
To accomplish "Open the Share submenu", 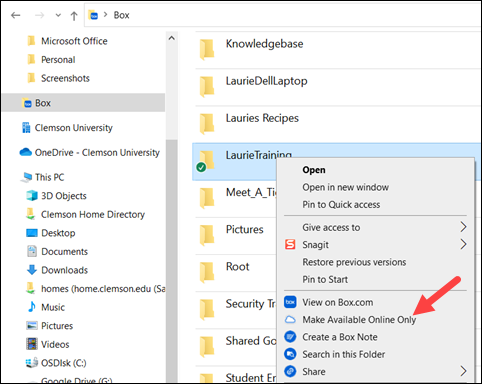I will coord(314,372).
